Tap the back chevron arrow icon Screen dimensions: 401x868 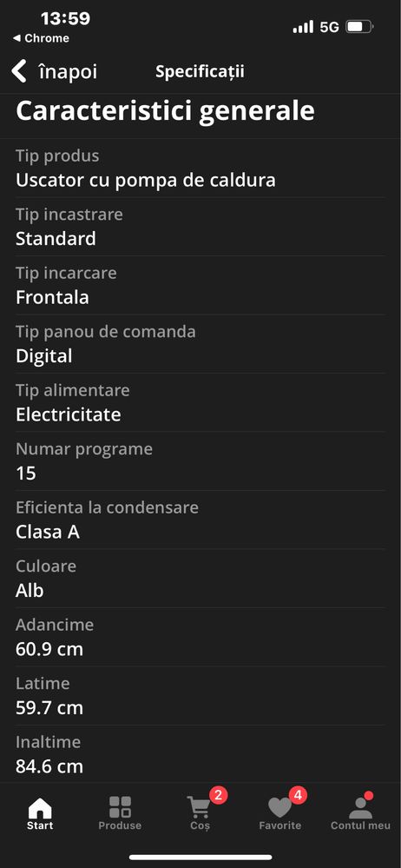pyautogui.click(x=19, y=72)
